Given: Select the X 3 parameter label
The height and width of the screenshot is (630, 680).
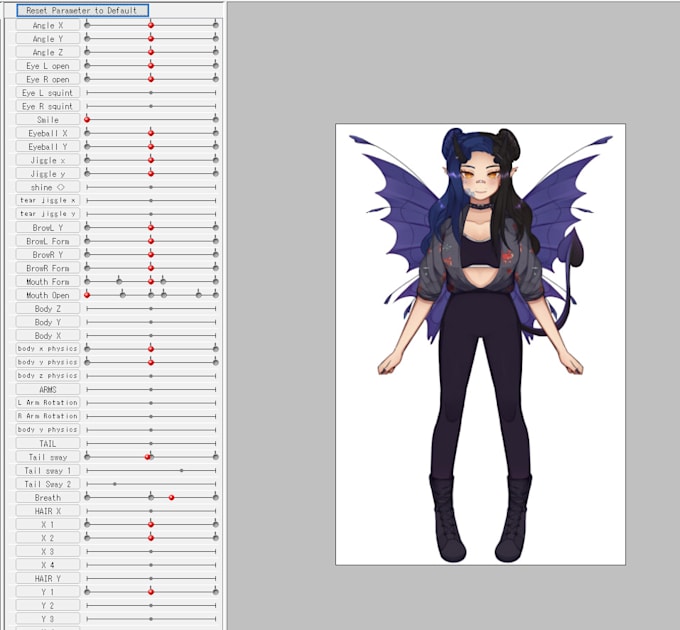Looking at the screenshot, I should (48, 551).
